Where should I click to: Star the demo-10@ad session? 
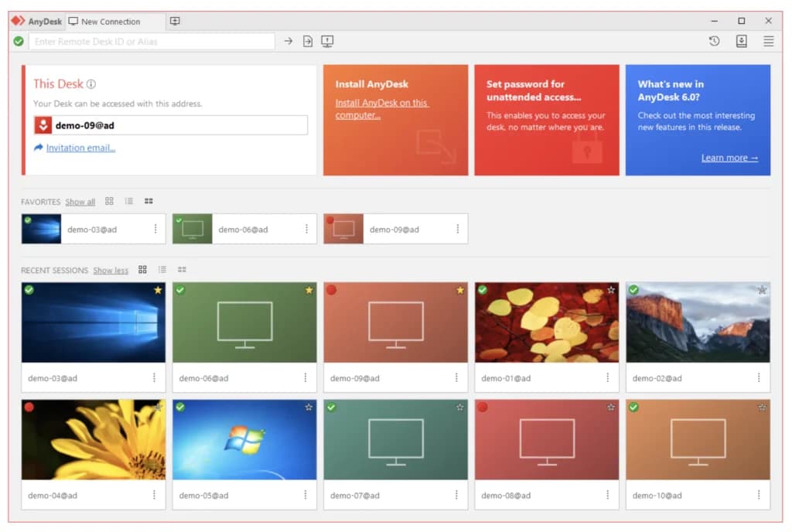point(762,407)
